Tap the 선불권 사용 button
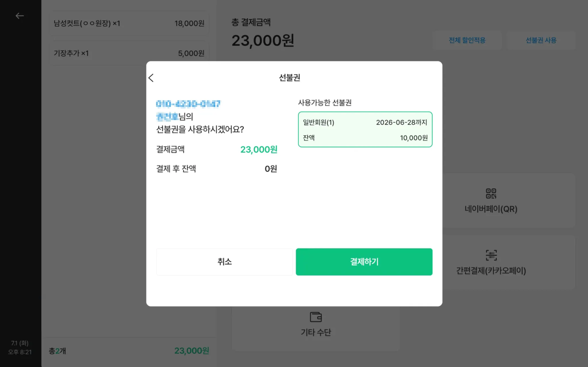This screenshot has width=588, height=367. 541,40
